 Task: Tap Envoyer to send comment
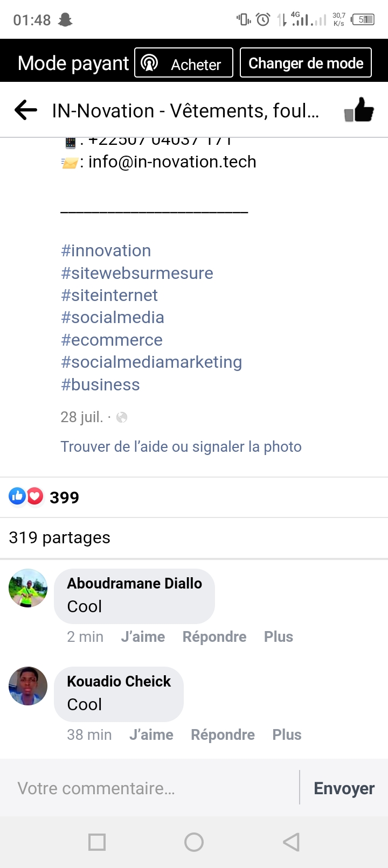pos(344,788)
